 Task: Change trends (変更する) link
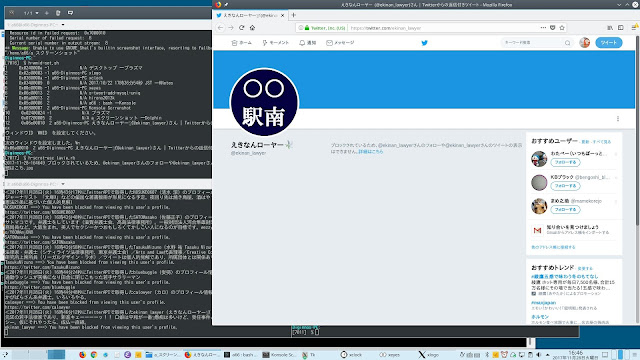[585, 269]
